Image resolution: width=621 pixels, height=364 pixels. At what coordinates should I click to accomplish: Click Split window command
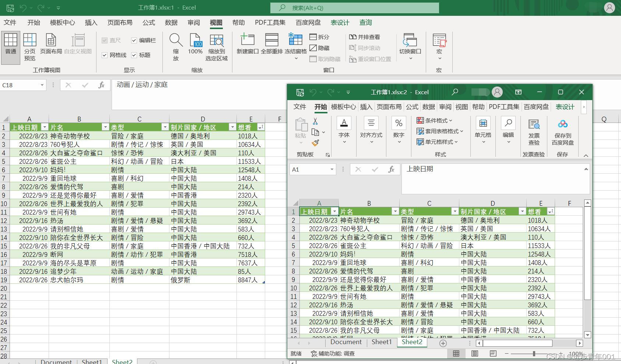click(320, 37)
